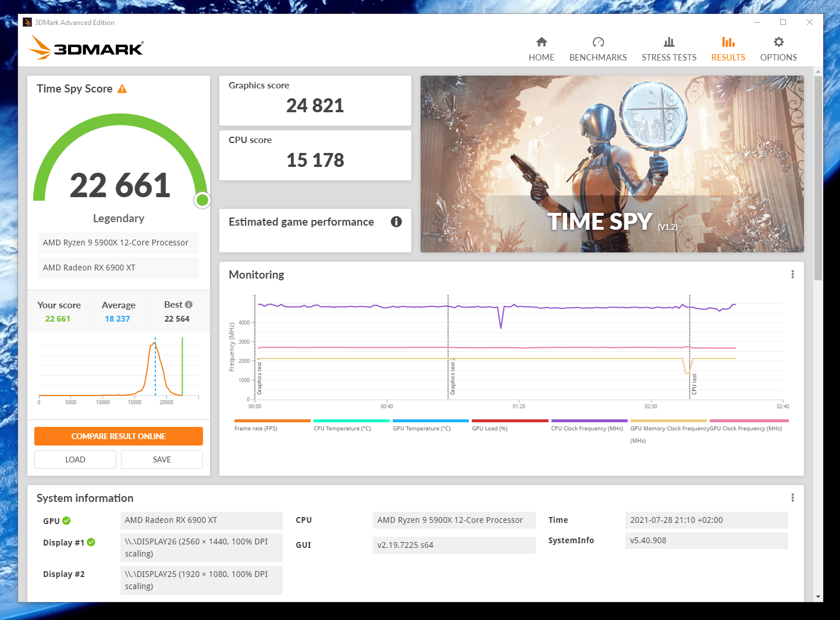Open the Monitoring panel three-dot menu

792,275
